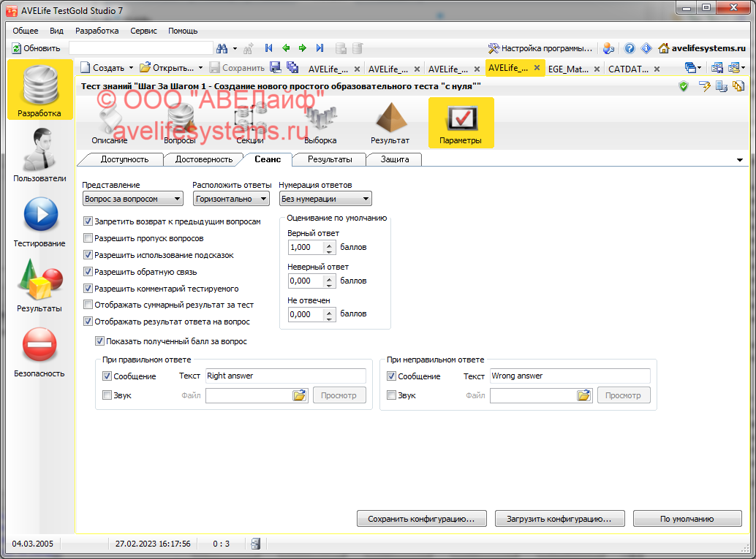Expand the Представление dropdown
This screenshot has width=756, height=559.
pyautogui.click(x=132, y=199)
